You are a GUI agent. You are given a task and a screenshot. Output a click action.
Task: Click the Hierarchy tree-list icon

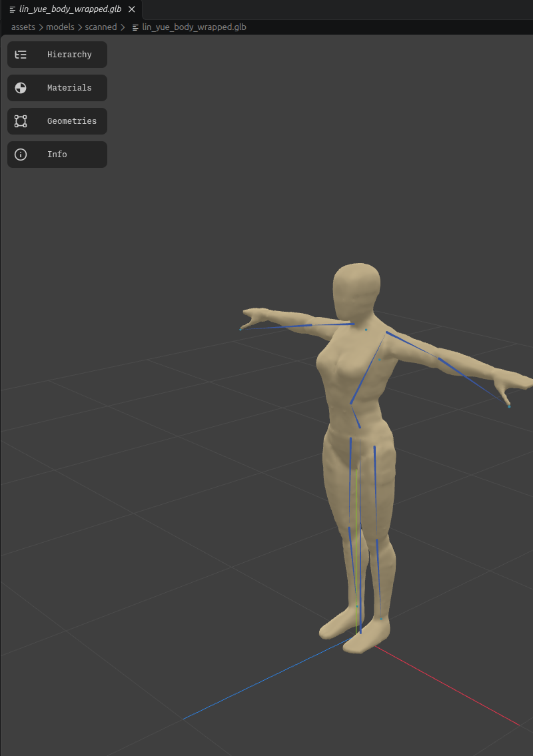pos(21,55)
